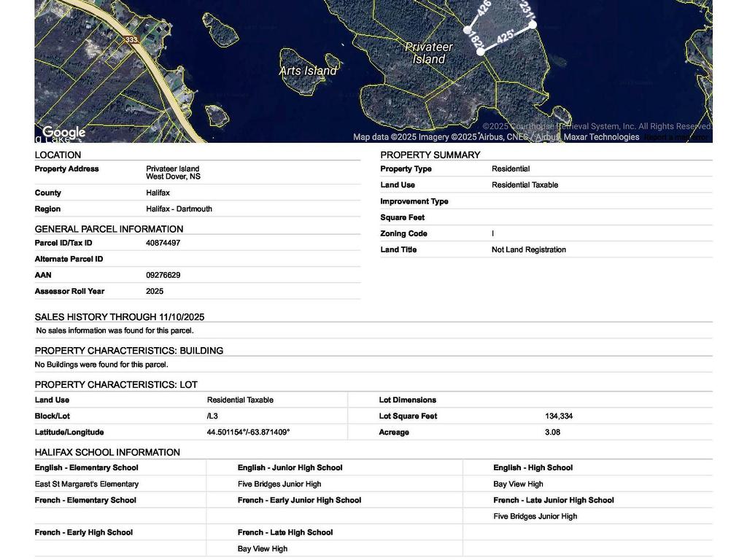This screenshot has width=747, height=560.
Task: Click Acreage value 3.08
Action: click(553, 432)
